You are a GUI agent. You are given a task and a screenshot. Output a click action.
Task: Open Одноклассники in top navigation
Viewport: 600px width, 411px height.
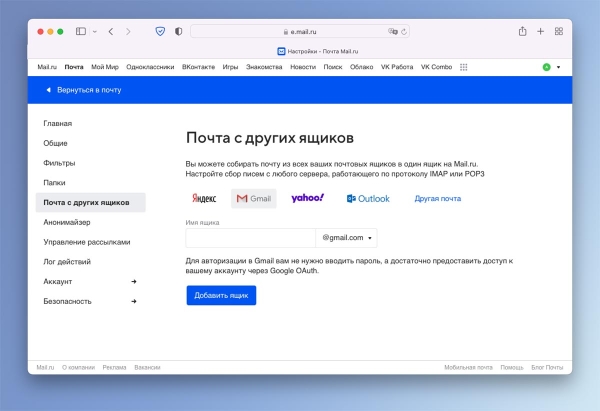click(x=150, y=67)
